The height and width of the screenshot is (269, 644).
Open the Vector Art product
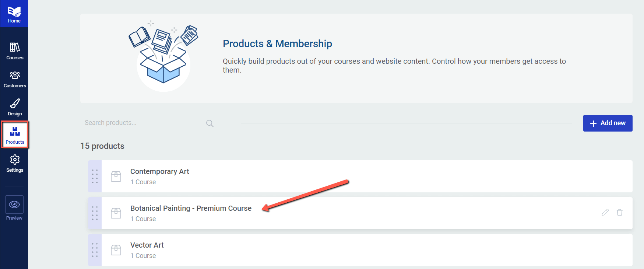[147, 245]
